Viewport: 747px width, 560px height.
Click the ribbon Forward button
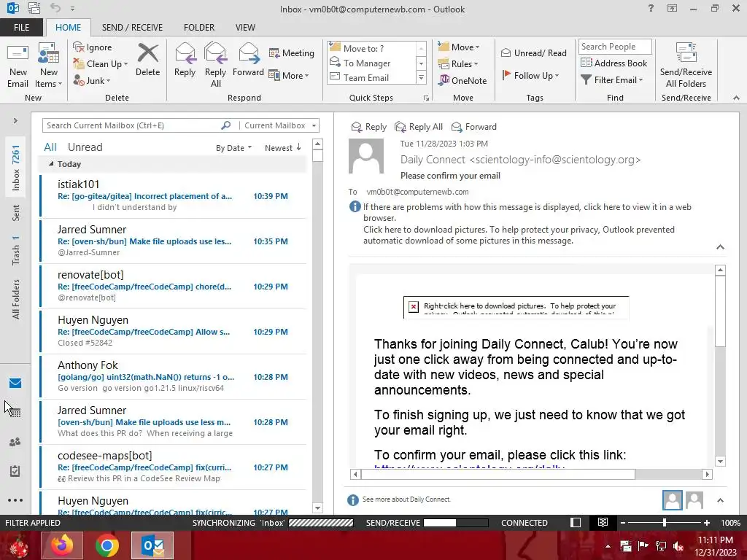[x=248, y=60]
